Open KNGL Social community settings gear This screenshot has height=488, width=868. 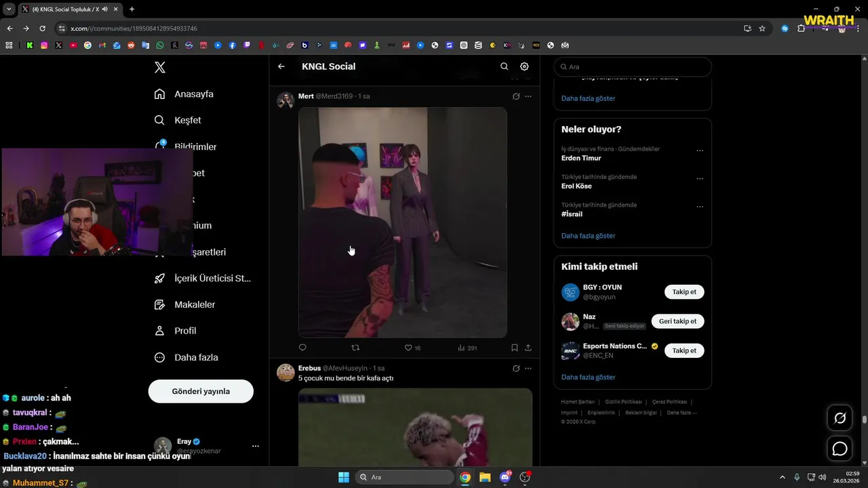tap(524, 66)
